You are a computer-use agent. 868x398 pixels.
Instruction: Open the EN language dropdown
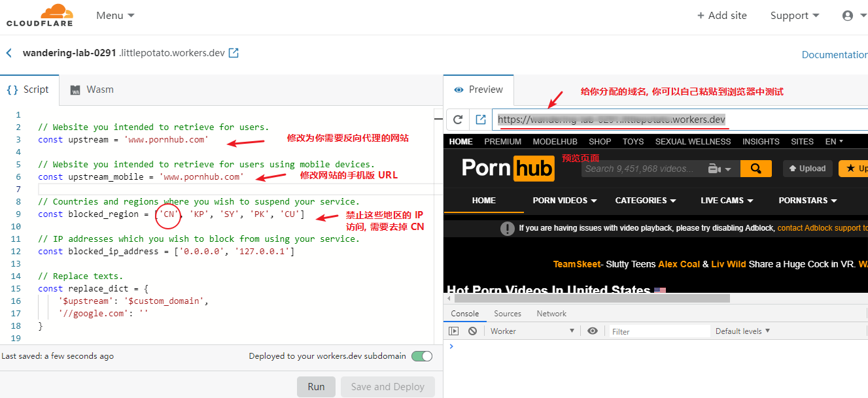point(834,141)
